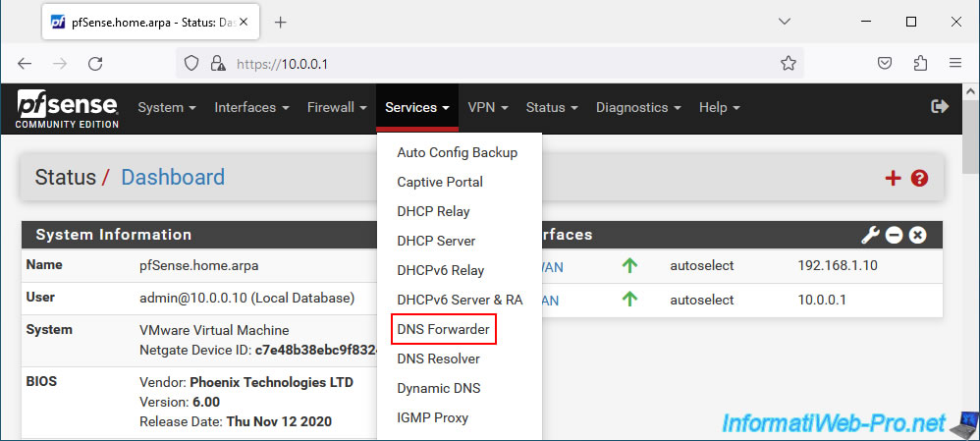980x441 pixels.
Task: Expand the Help menu
Action: click(720, 108)
